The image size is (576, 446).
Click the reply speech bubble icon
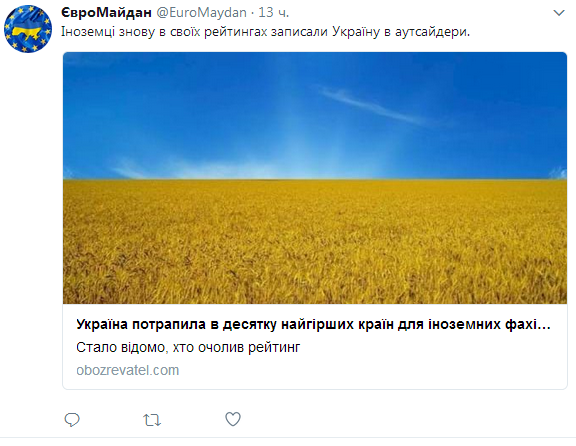pos(72,420)
